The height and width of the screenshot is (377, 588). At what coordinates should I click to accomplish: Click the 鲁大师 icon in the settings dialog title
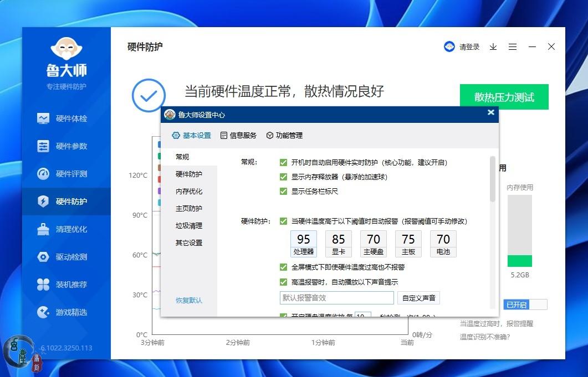coord(170,115)
